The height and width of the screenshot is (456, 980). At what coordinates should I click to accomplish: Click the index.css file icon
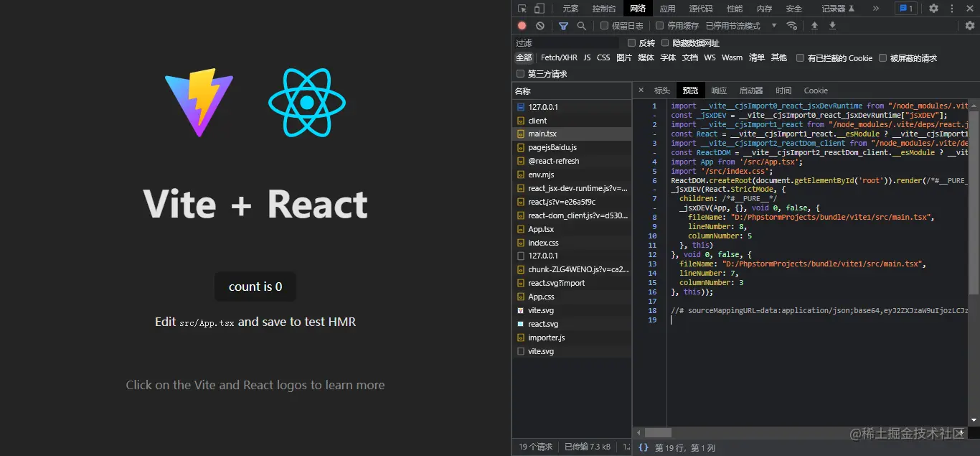pyautogui.click(x=521, y=243)
